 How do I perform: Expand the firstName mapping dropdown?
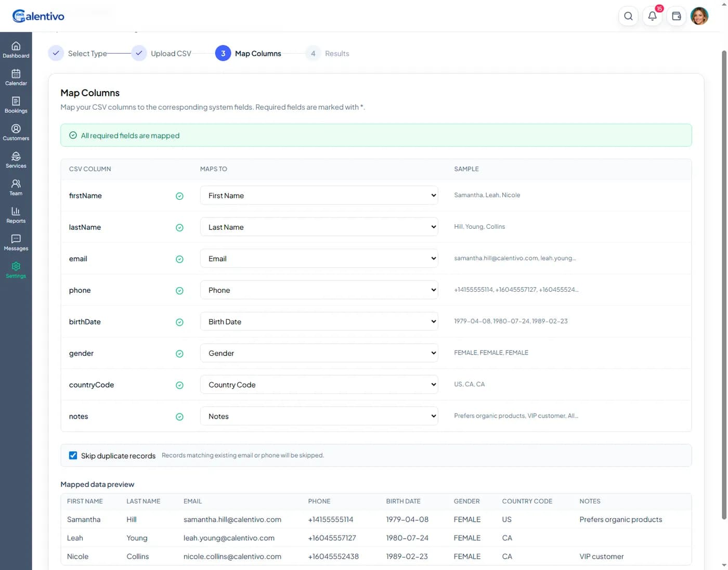tap(319, 196)
